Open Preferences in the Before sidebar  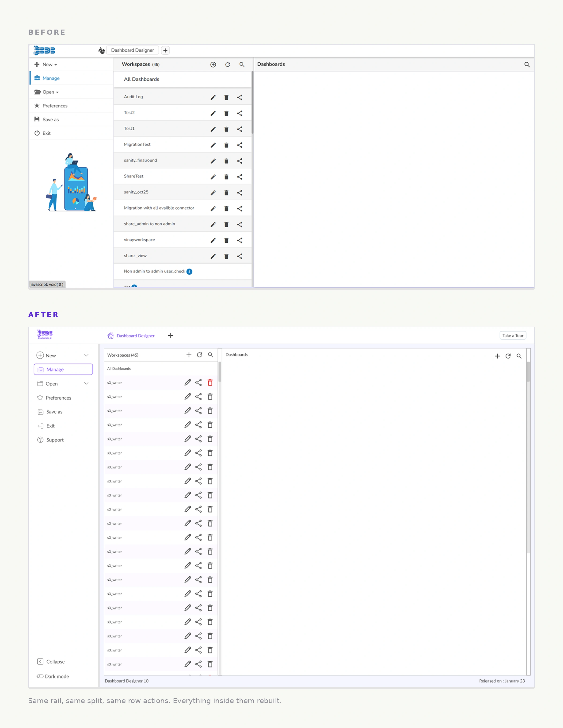click(x=71, y=106)
